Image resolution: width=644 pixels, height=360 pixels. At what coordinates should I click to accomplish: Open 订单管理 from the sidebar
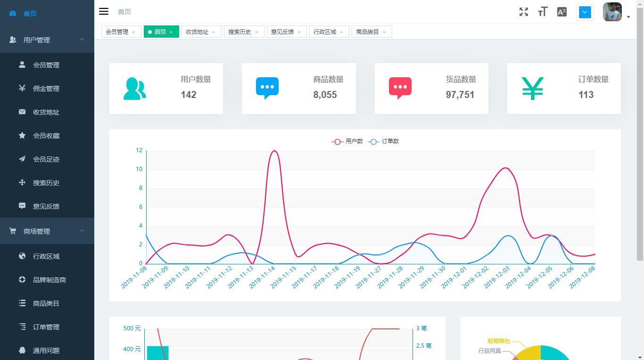click(x=47, y=327)
